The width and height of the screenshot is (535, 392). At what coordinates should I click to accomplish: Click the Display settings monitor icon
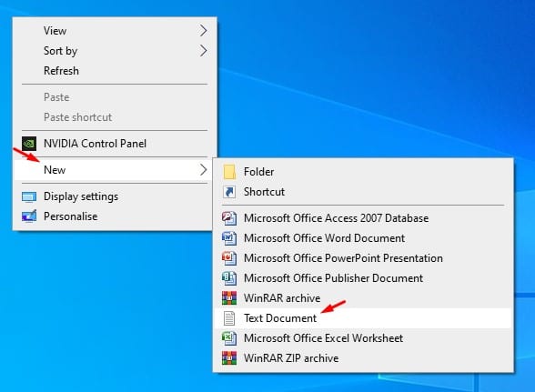tap(29, 196)
